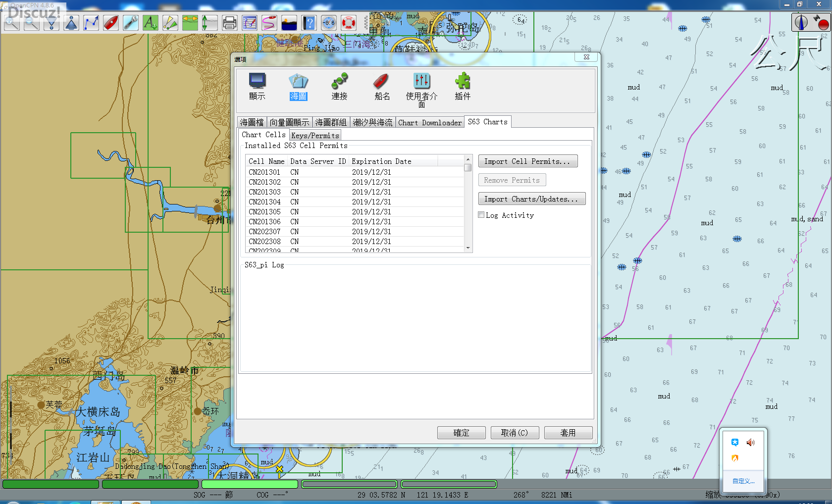This screenshot has width=832, height=504.
Task: Select cell permit row CN202308
Action: [355, 242]
